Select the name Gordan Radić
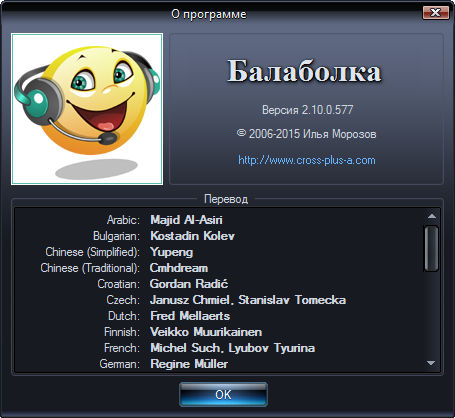The width and height of the screenshot is (455, 418). [x=189, y=284]
